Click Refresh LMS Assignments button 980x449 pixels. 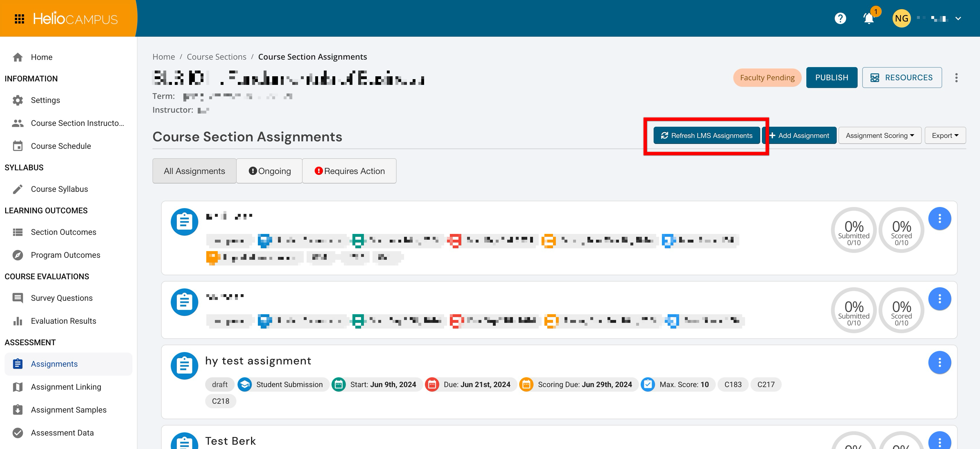tap(706, 135)
